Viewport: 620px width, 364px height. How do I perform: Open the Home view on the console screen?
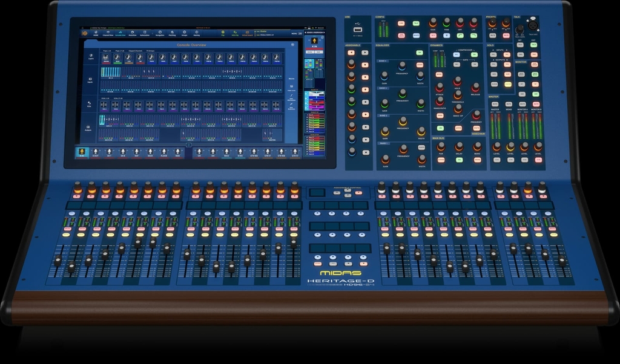pos(96,33)
